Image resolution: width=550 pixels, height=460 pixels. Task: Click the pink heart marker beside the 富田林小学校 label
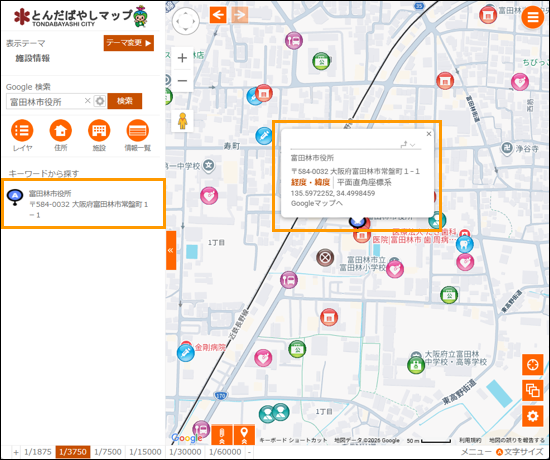point(395,269)
